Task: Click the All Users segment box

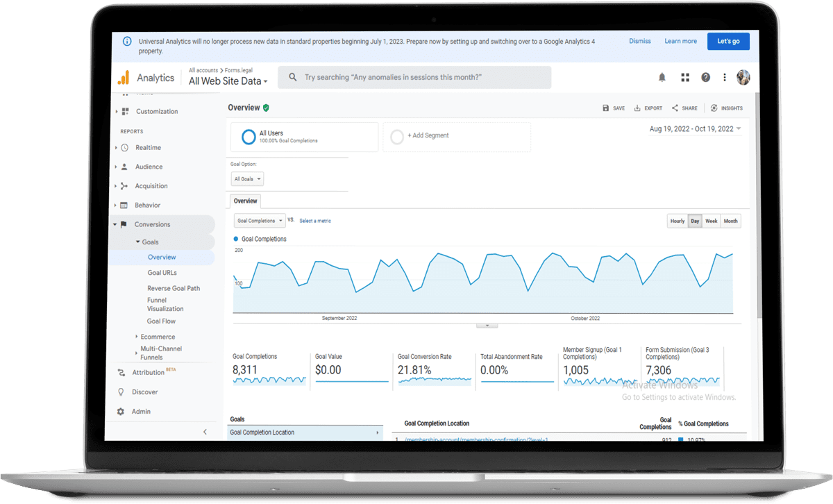Action: point(304,137)
